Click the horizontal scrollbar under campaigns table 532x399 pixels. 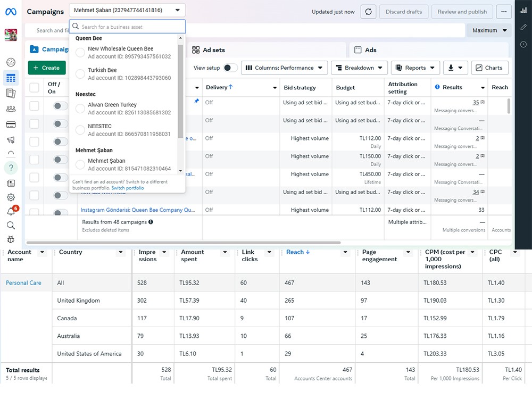pos(183,243)
